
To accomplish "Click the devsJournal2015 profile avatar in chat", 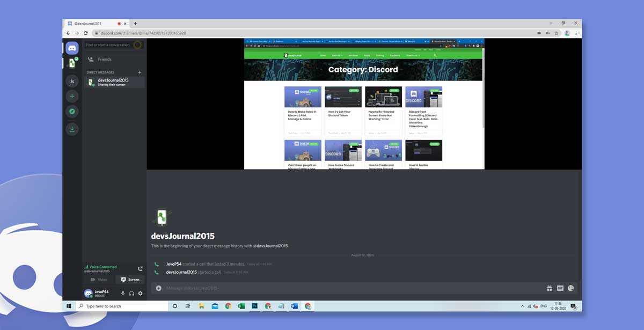I will (161, 217).
